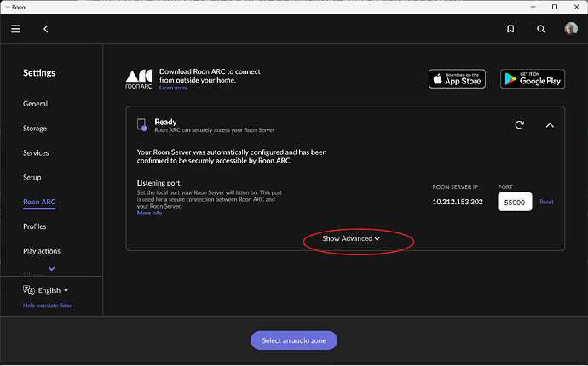Get it on Google Play button
588x366 pixels.
(533, 78)
